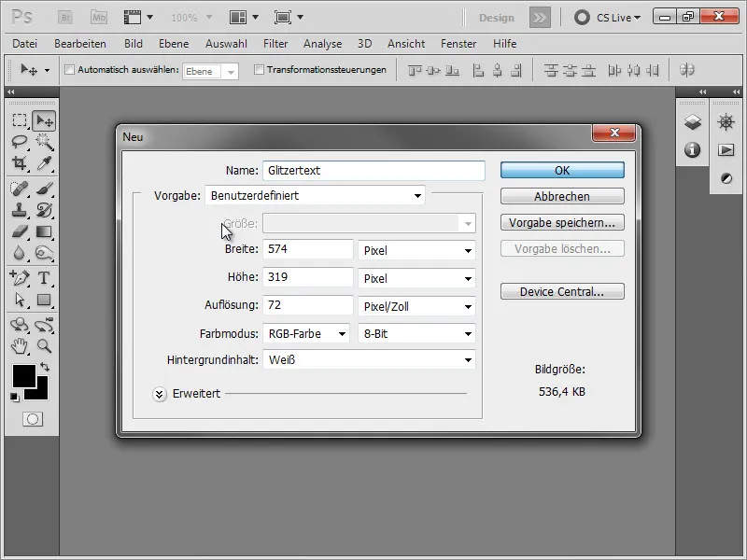Click the Auflösung value field
Viewport: 747px width, 560px height.
[x=308, y=305]
